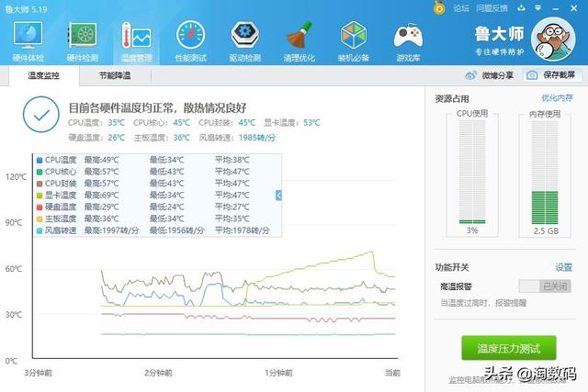This screenshot has width=588, height=392.
Task: Click the 3% CPU usage value
Action: click(x=472, y=230)
